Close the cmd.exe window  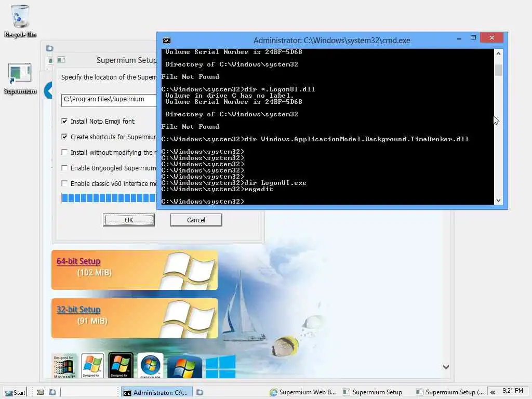point(492,37)
